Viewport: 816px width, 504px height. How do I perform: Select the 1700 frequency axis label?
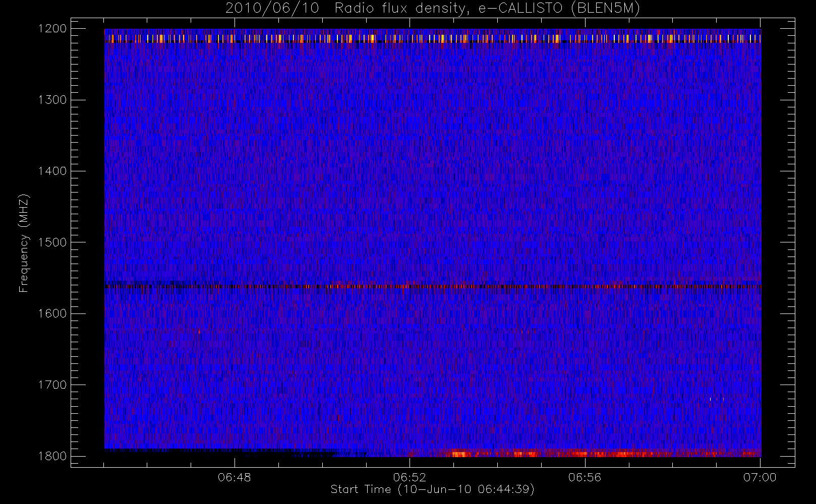pyautogui.click(x=52, y=385)
